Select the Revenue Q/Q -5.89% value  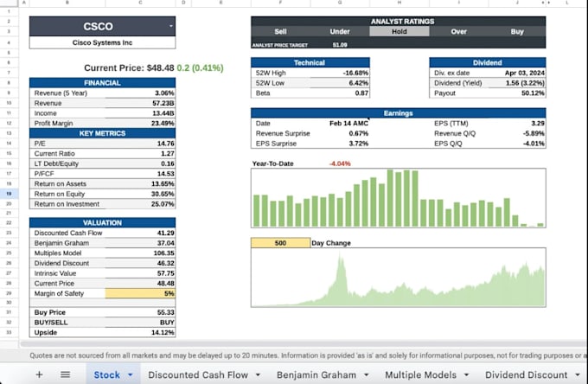(x=534, y=133)
